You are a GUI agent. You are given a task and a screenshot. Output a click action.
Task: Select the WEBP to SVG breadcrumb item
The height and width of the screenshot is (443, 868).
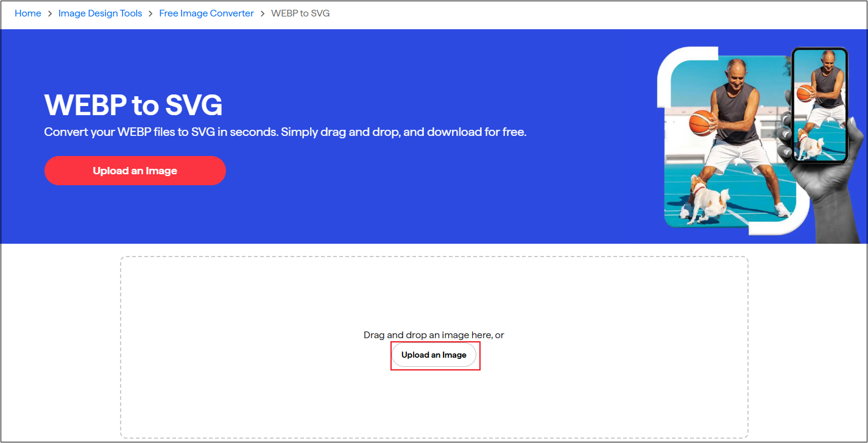(x=300, y=13)
